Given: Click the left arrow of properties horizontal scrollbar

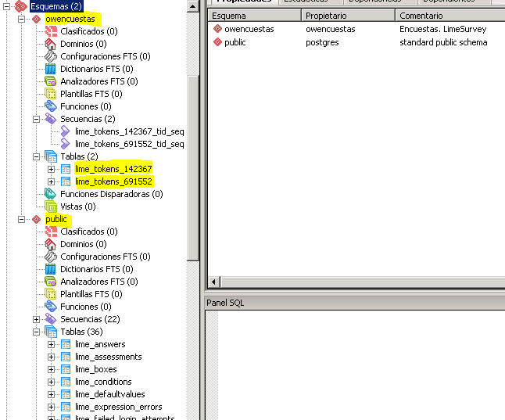Looking at the screenshot, I should tap(213, 282).
